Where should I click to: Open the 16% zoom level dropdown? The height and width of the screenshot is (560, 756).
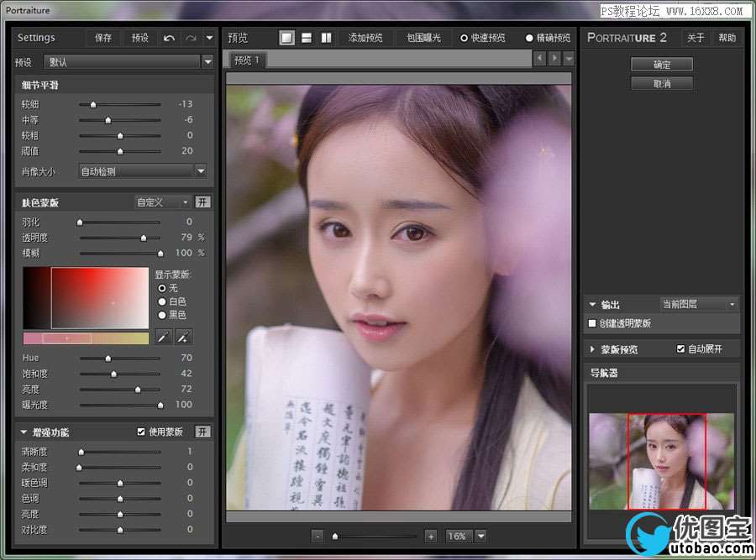481,536
